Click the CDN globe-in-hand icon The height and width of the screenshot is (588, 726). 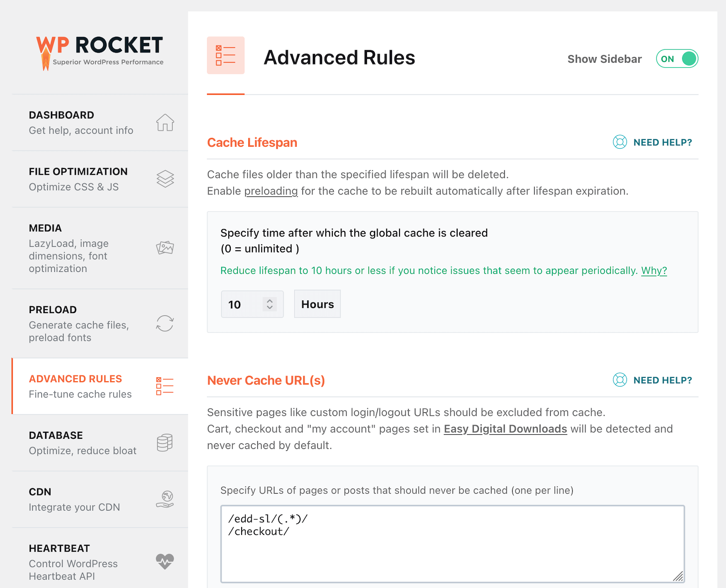tap(165, 499)
